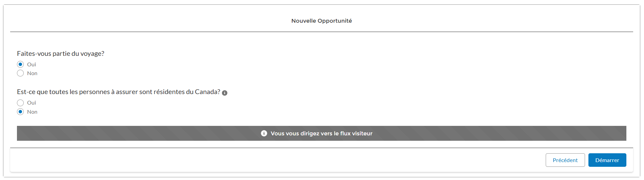Select the Non radio button for the voyage question

pos(20,73)
